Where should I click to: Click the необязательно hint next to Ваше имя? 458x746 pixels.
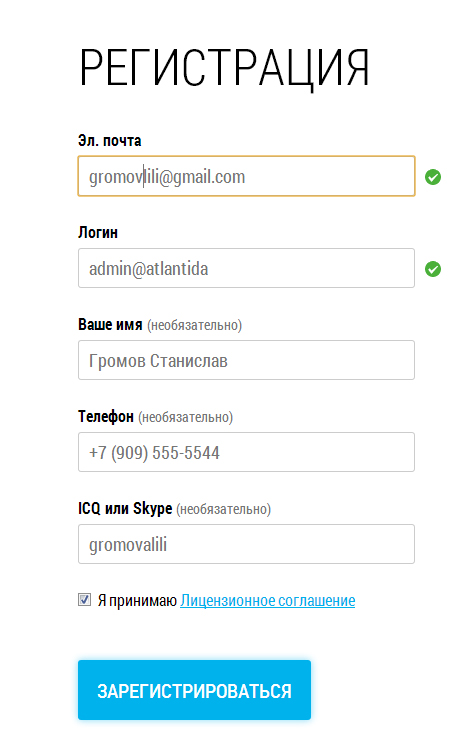(195, 325)
